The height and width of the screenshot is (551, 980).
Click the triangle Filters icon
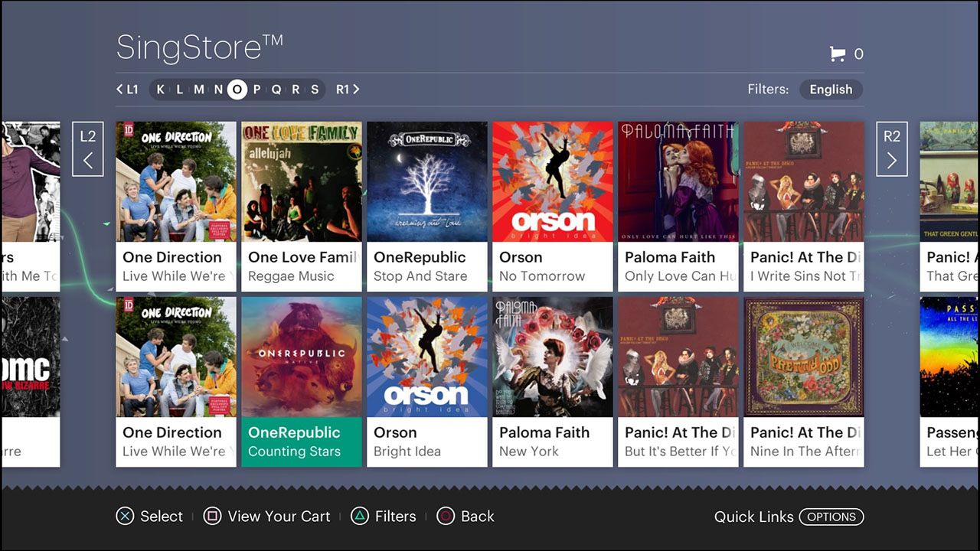tap(359, 517)
